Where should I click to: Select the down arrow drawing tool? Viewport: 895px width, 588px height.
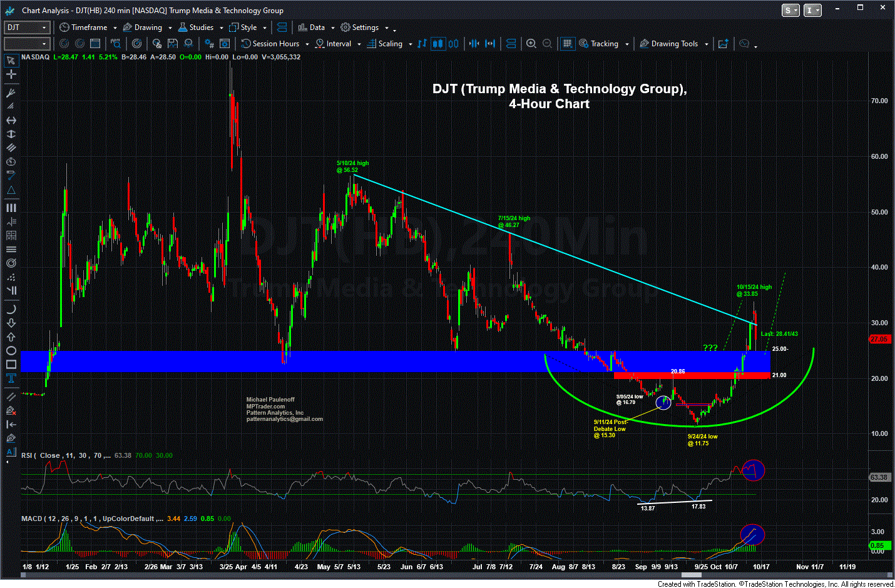[11, 323]
